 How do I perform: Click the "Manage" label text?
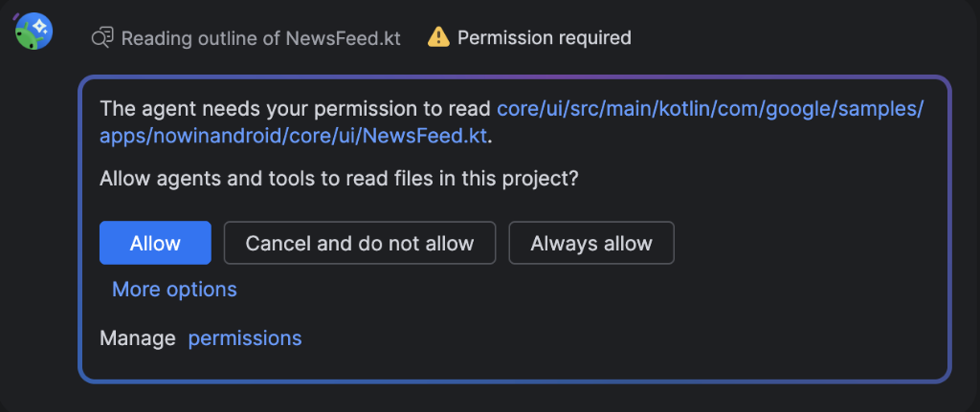coord(138,337)
